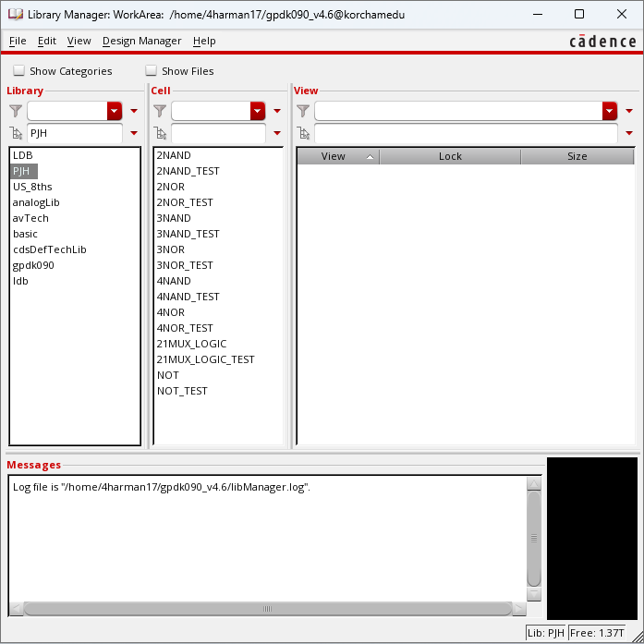The width and height of the screenshot is (644, 644).
Task: Select the NOT cell
Action: tap(168, 375)
